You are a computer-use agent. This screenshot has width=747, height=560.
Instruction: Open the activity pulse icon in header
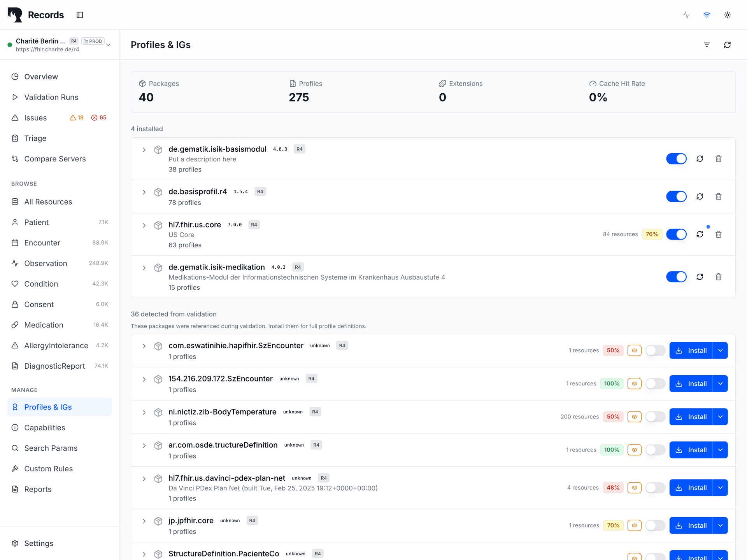(686, 15)
